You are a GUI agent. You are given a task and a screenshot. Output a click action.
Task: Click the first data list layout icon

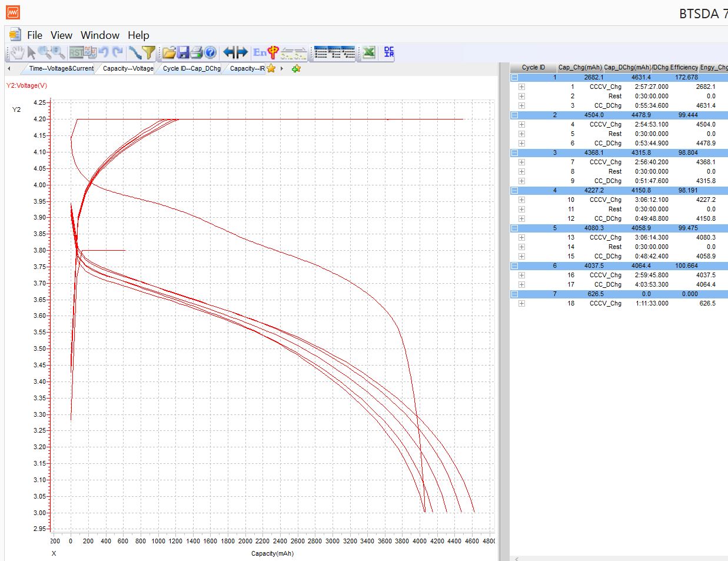[x=321, y=52]
